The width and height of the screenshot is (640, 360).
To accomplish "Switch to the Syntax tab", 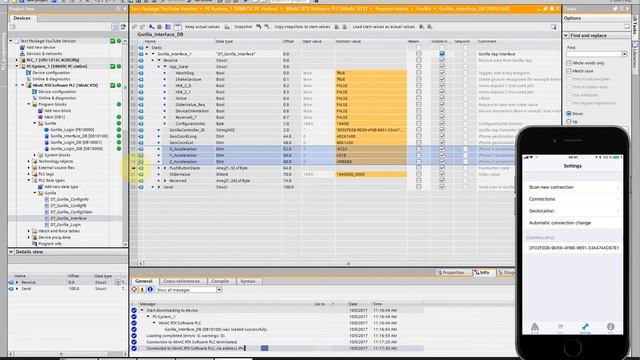I will 248,281.
